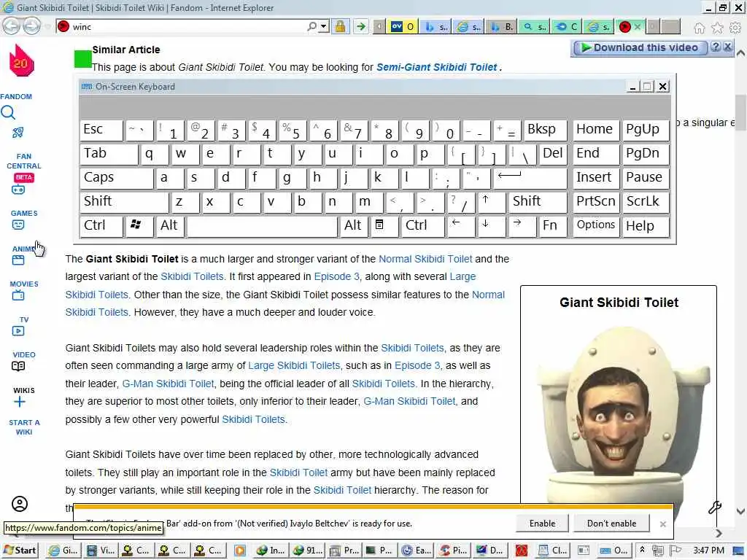
Task: Click the Bksp key on on-screen keyboard
Action: [x=545, y=130]
